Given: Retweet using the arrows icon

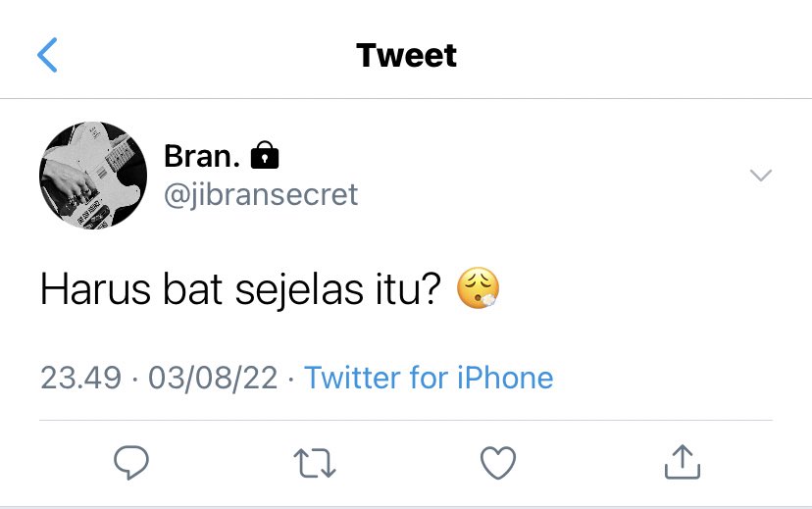Looking at the screenshot, I should [x=315, y=463].
